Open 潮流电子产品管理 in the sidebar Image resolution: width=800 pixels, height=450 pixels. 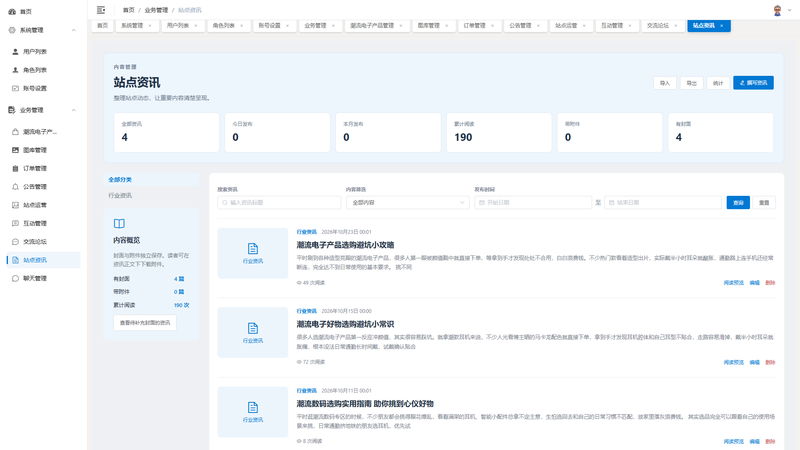40,132
